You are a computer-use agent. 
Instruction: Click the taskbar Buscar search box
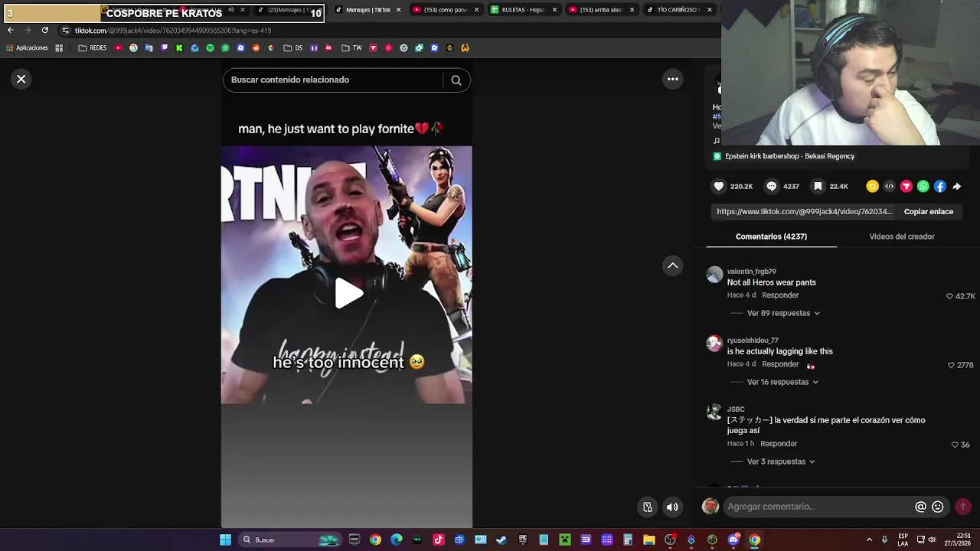pos(291,540)
